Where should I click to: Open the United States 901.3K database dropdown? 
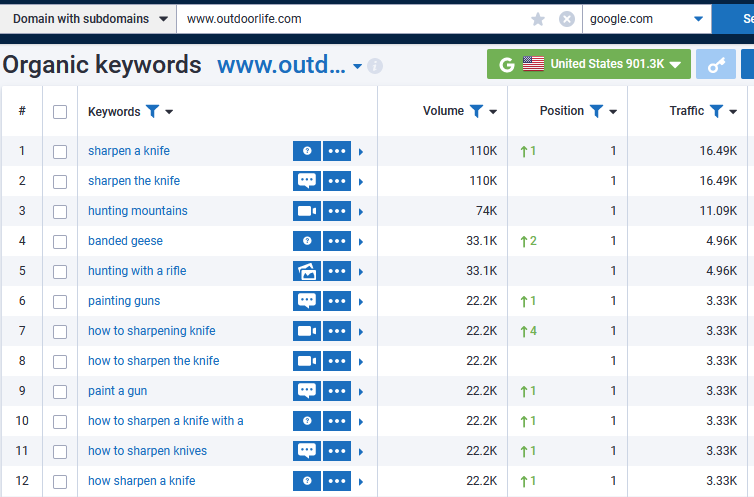pos(589,64)
